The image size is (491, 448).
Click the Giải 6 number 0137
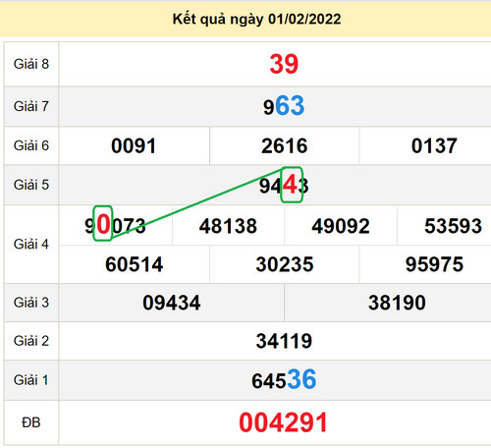434,145
